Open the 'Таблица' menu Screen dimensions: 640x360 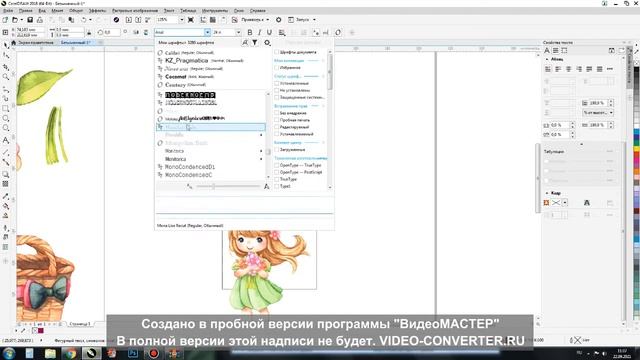(x=188, y=11)
